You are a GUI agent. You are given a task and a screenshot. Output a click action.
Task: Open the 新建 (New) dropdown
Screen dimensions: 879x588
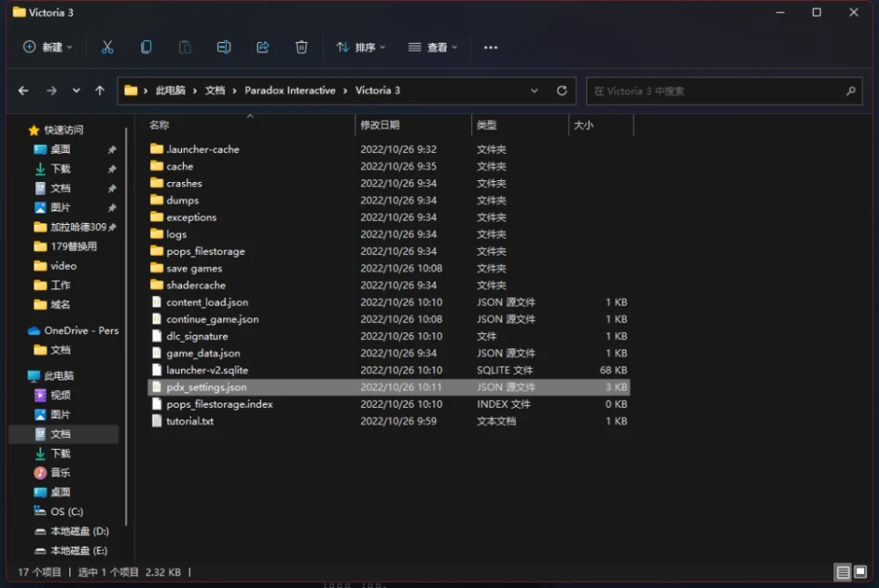tap(48, 47)
